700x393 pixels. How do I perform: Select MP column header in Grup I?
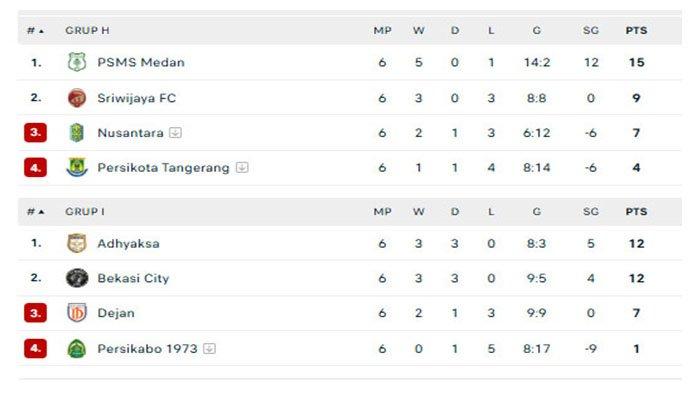(383, 211)
